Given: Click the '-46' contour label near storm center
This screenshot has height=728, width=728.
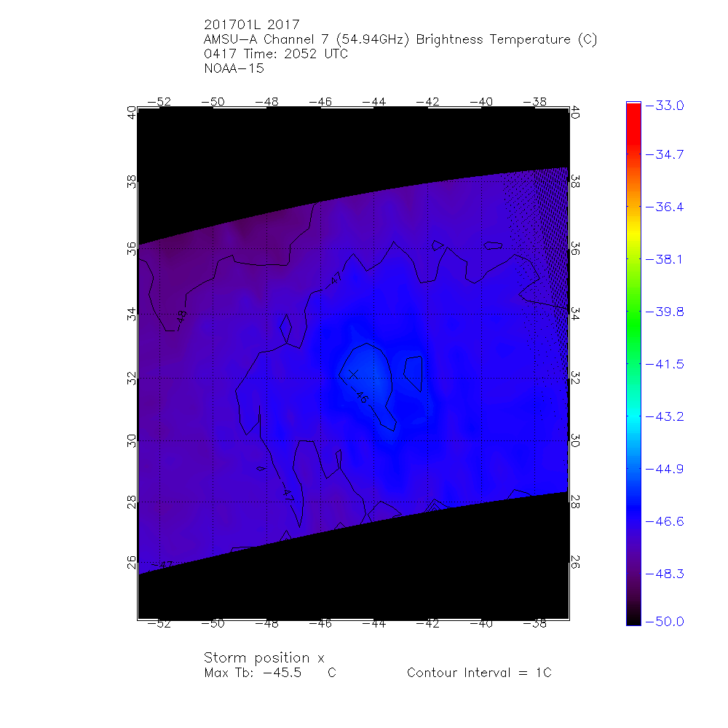Looking at the screenshot, I should point(360,395).
